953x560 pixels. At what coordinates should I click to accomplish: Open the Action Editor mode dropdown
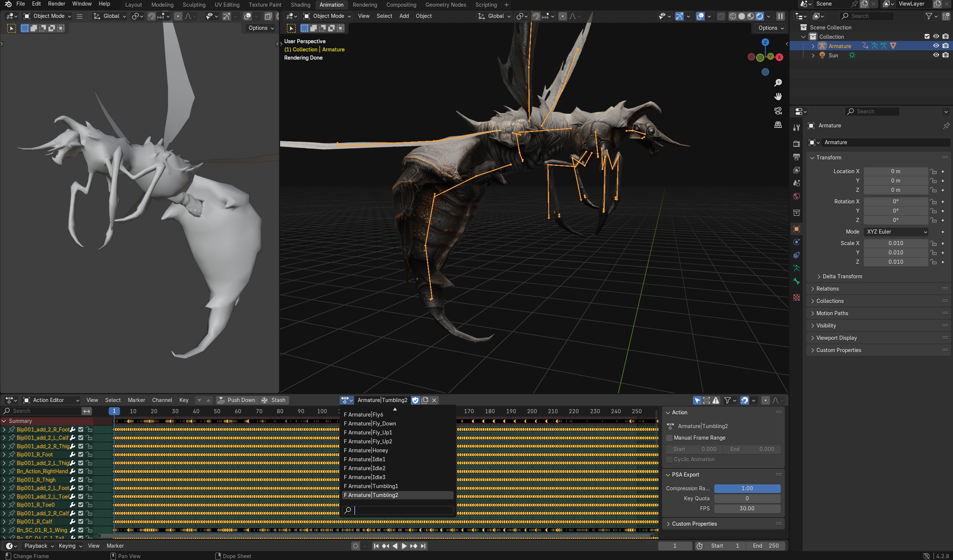pyautogui.click(x=51, y=400)
